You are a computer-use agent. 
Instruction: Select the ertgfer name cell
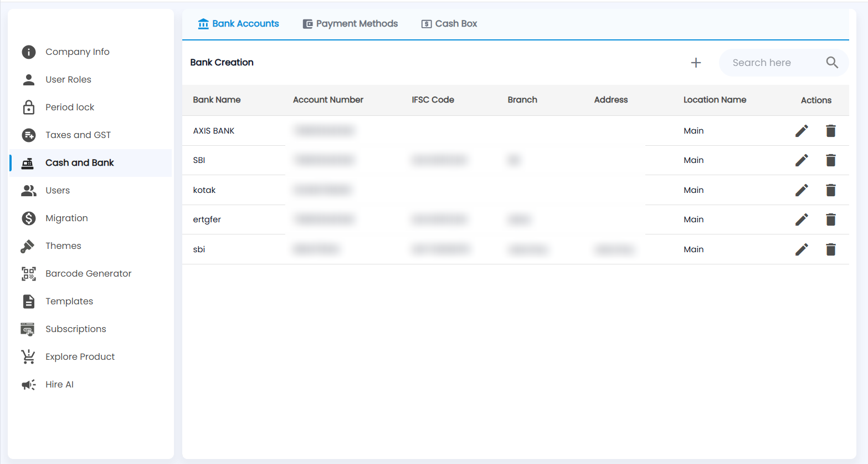pyautogui.click(x=207, y=220)
